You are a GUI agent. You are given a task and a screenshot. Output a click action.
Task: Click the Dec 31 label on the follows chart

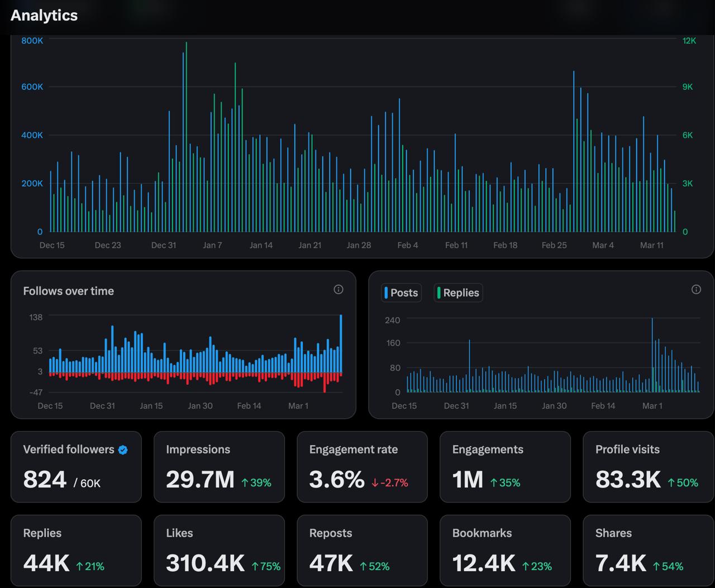102,406
